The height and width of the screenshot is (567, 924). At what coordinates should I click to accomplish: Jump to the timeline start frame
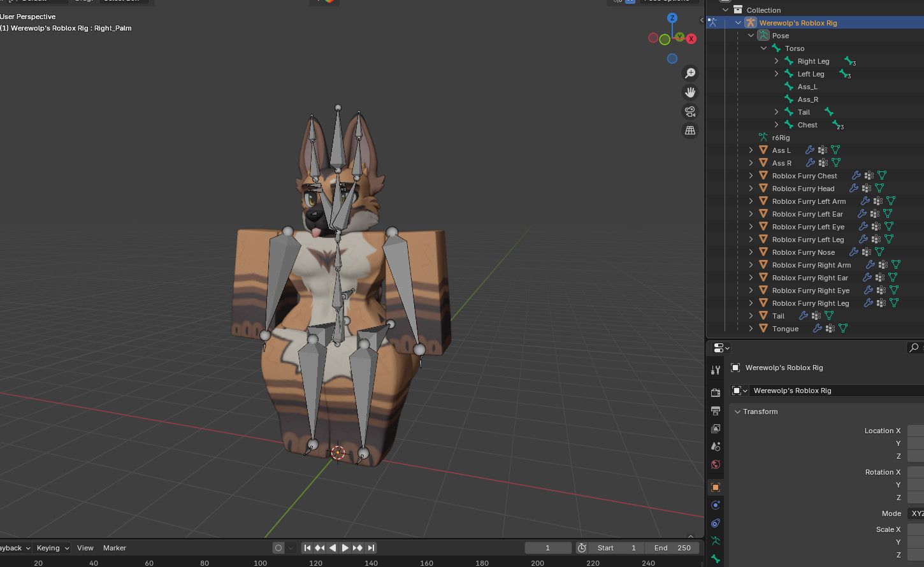click(307, 548)
